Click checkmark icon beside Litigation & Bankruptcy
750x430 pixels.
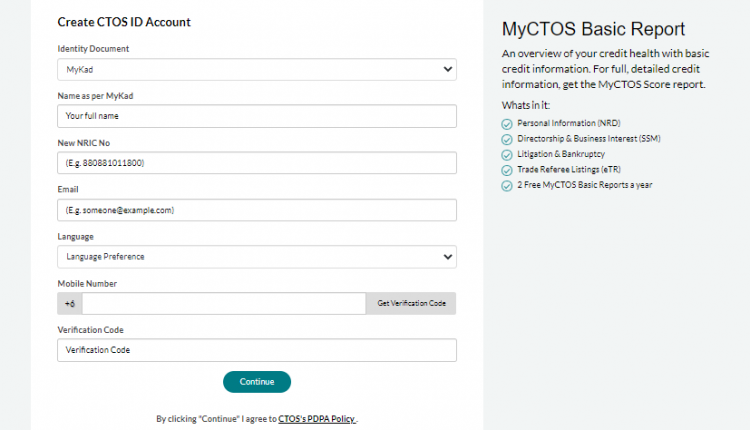507,154
